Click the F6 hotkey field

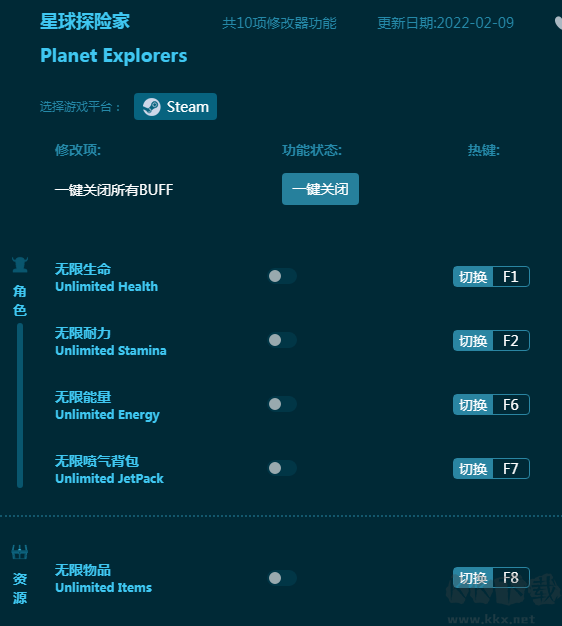tap(511, 404)
